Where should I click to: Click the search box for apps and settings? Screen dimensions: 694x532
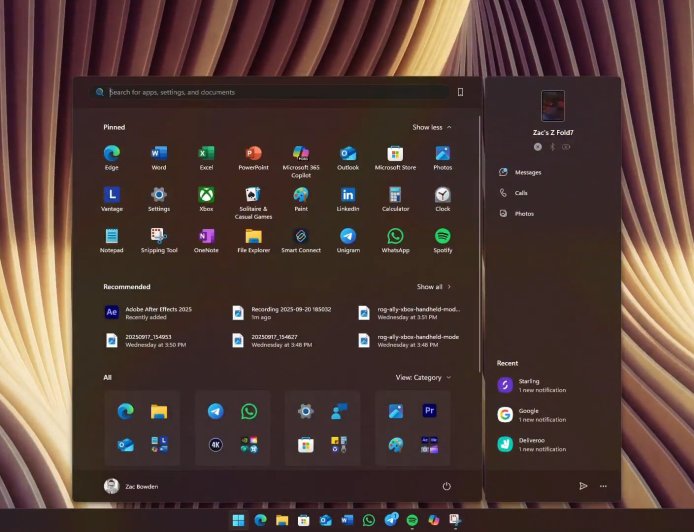click(270, 92)
